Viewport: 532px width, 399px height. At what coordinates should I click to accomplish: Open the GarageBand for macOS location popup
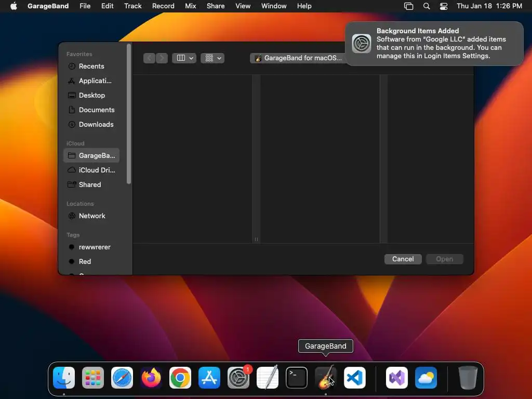298,58
